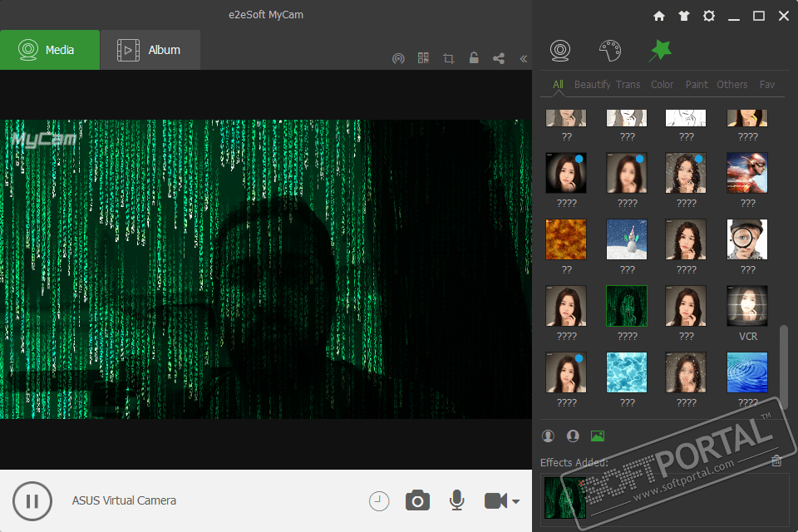Click the second face mask icon
The height and width of the screenshot is (532, 798).
click(573, 436)
